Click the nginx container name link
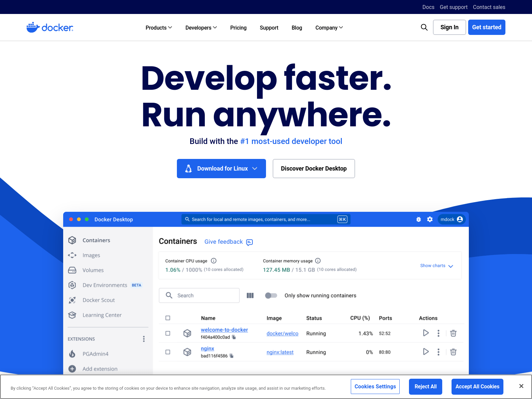Image resolution: width=532 pixels, height=399 pixels. 207,348
